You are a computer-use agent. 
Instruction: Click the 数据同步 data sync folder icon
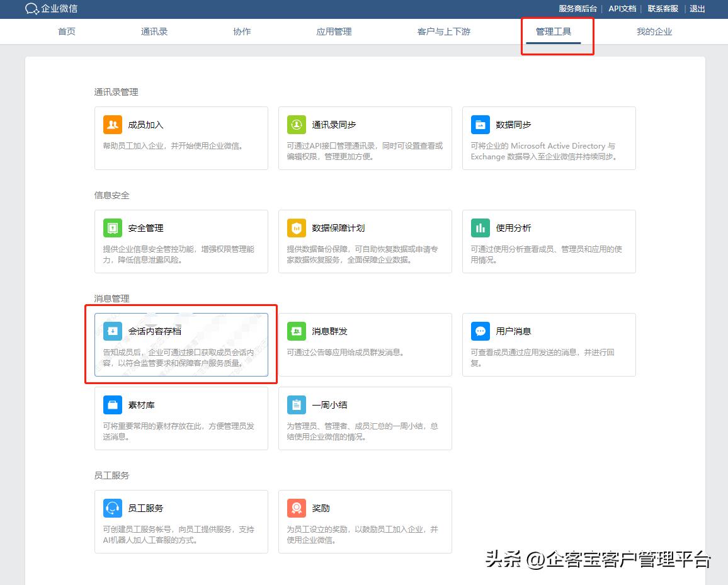[x=480, y=125]
